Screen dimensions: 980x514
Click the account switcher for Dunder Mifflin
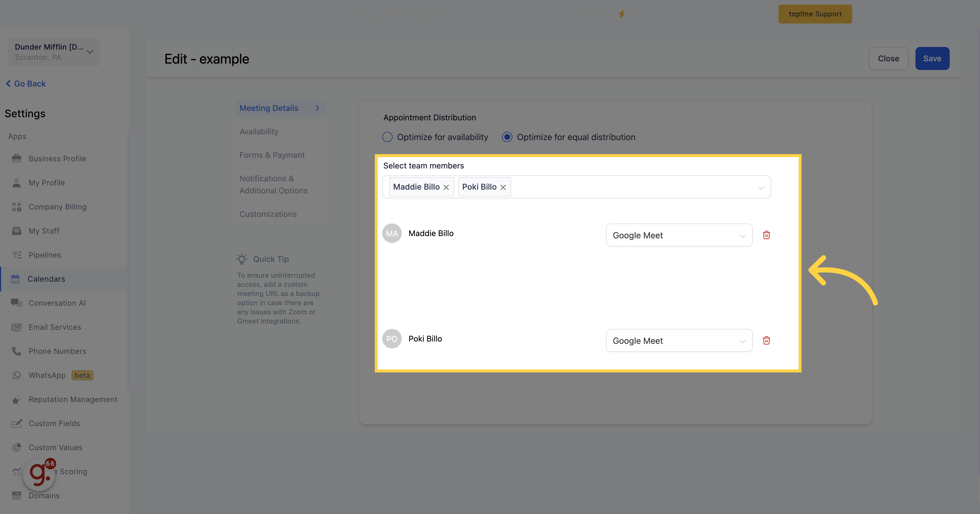tap(54, 51)
